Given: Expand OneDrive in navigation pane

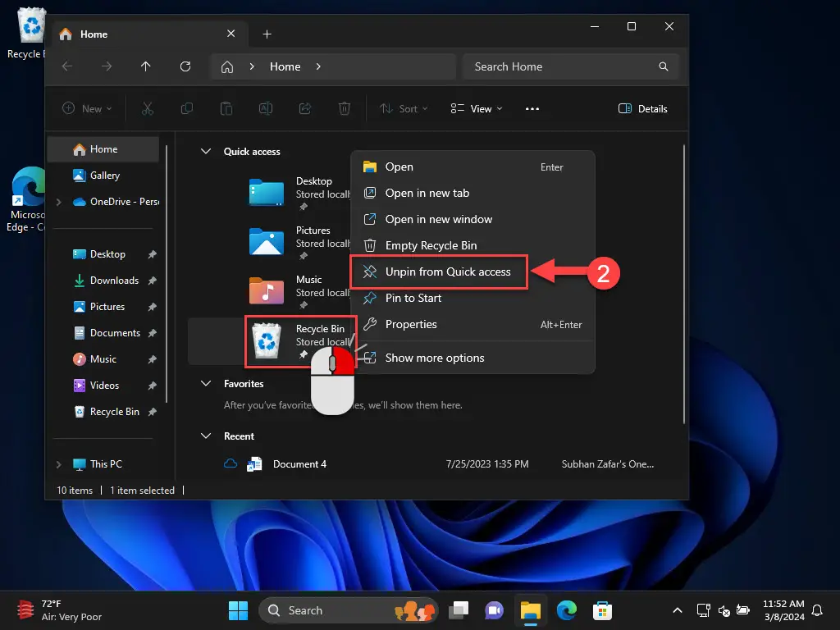Looking at the screenshot, I should (x=59, y=202).
